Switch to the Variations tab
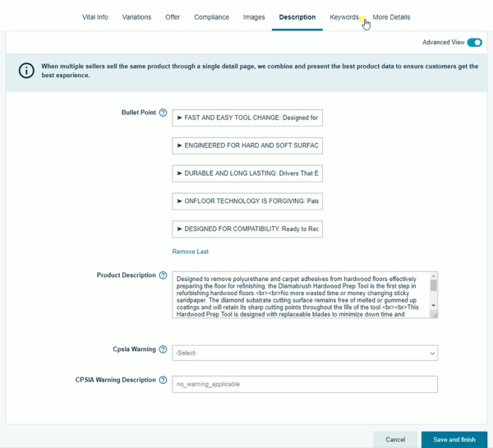 click(x=136, y=17)
